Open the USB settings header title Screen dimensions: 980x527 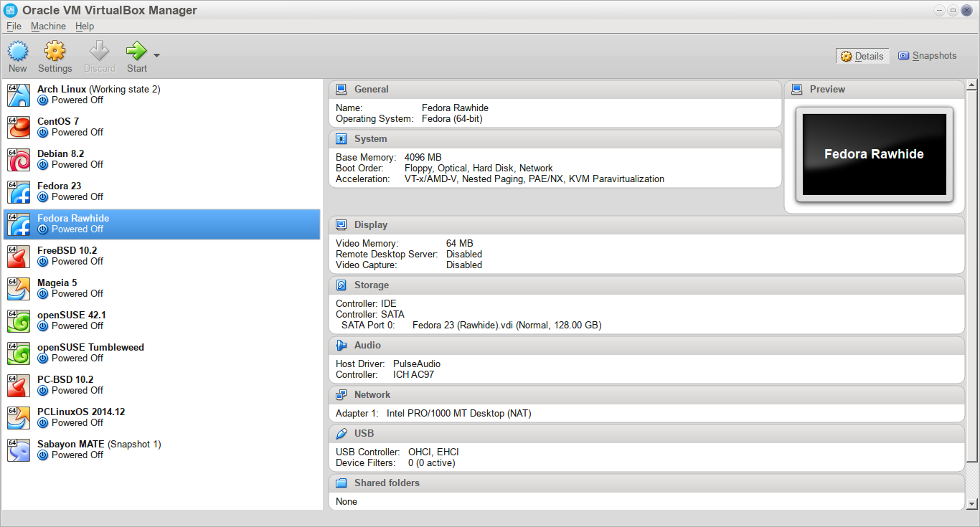(364, 434)
